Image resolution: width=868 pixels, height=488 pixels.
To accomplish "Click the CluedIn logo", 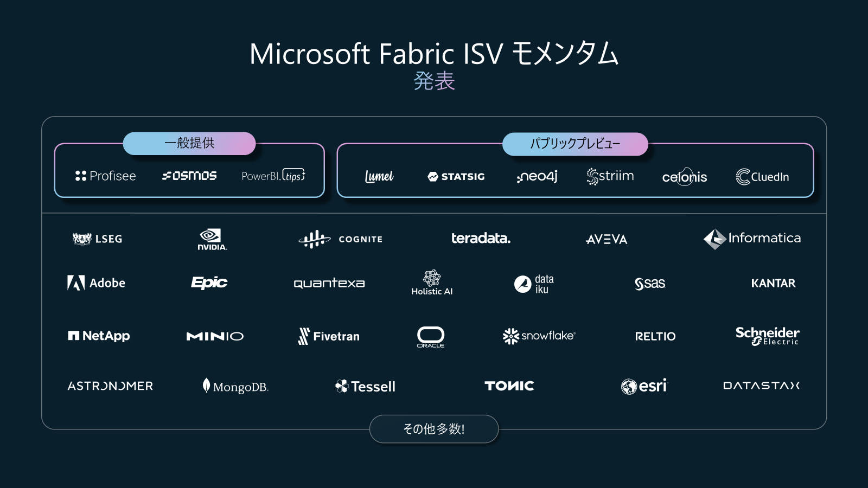I will (762, 177).
